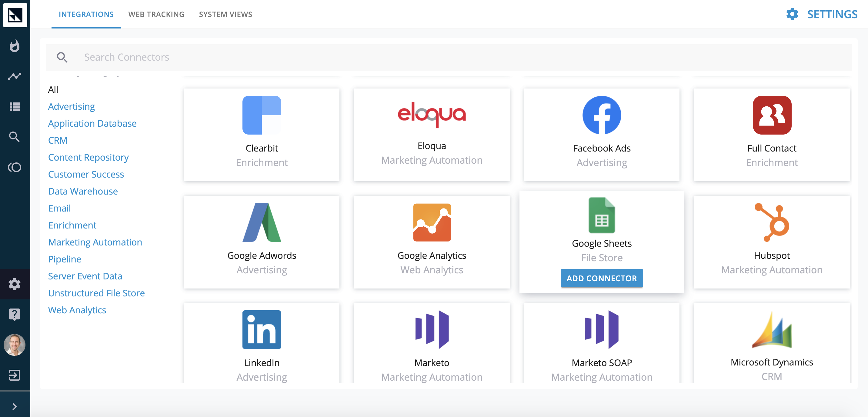Open the list view sidebar icon
The height and width of the screenshot is (417, 868).
click(x=15, y=106)
